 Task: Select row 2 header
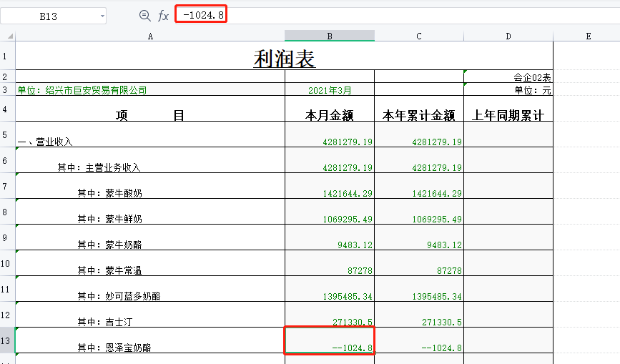8,77
